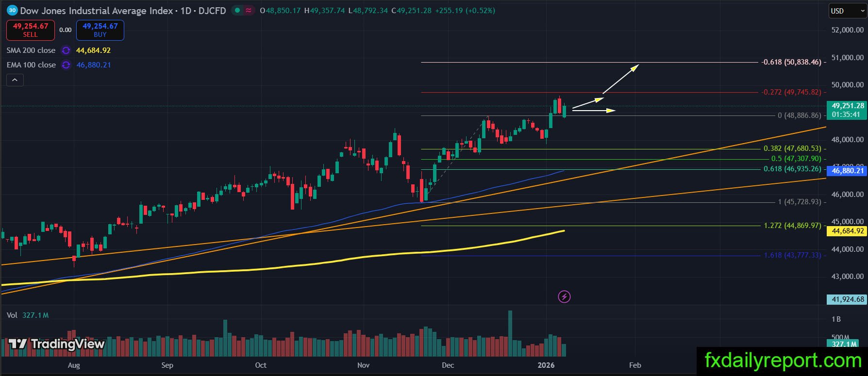Image resolution: width=868 pixels, height=376 pixels.
Task: Click the yellow 44,684.92 SMA tag on price axis
Action: click(x=847, y=231)
